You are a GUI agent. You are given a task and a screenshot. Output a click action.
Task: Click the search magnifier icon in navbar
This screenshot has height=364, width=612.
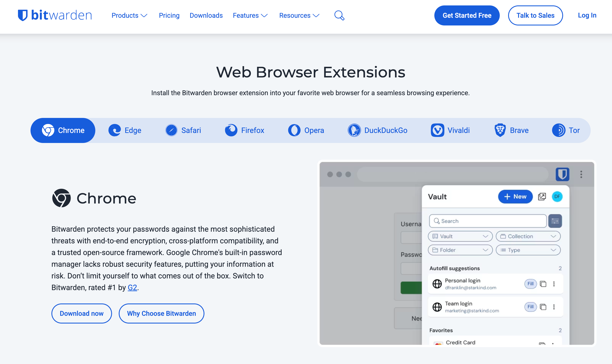click(339, 15)
